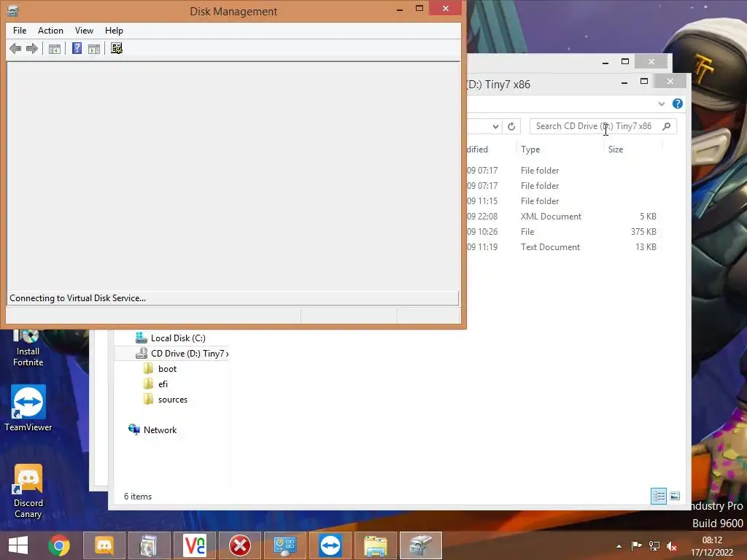
Task: Toggle the console tree pane toolbar icon
Action: click(55, 49)
